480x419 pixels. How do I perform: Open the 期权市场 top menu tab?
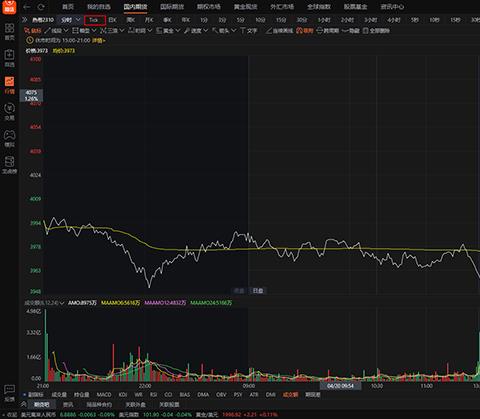209,7
